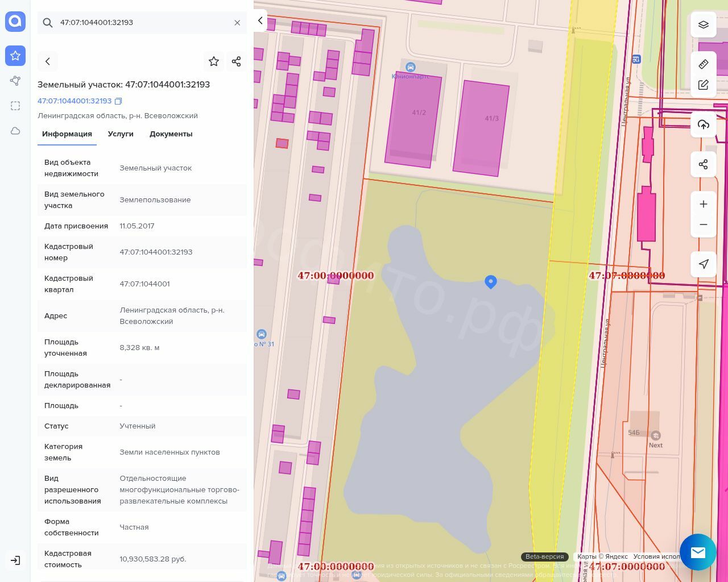This screenshot has width=728, height=582.
Task: Switch to the Услуги tab
Action: (x=121, y=134)
